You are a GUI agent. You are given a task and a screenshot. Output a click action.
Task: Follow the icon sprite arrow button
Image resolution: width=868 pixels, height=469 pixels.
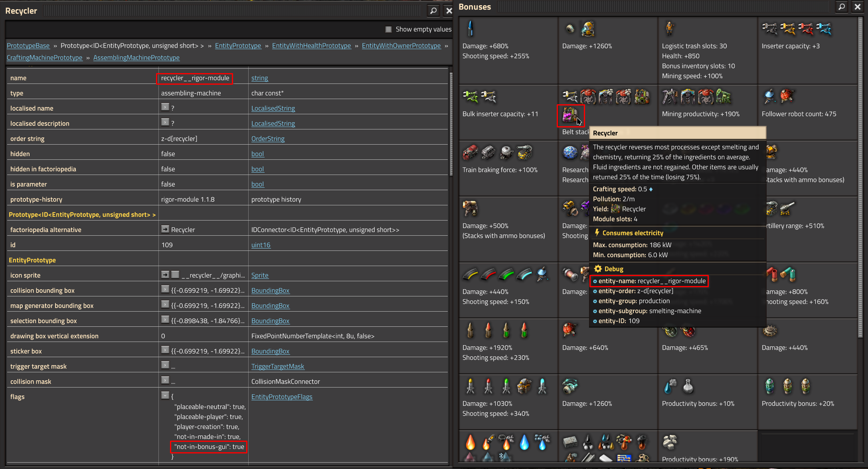point(165,274)
